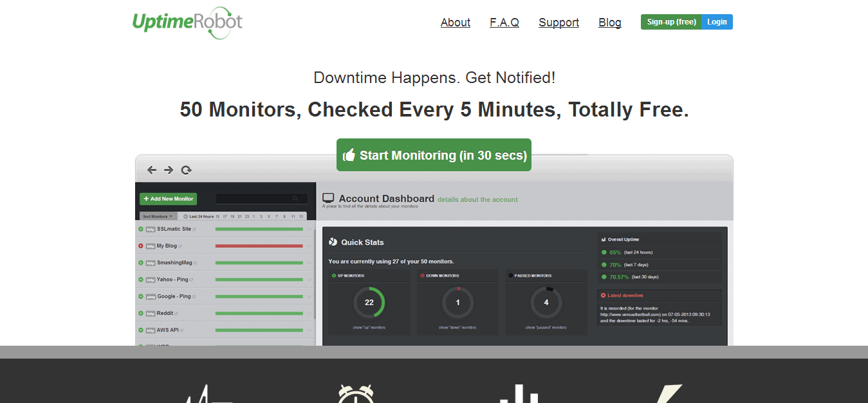Click the up monitors gauge showing 22
The image size is (868, 403).
pyautogui.click(x=369, y=302)
